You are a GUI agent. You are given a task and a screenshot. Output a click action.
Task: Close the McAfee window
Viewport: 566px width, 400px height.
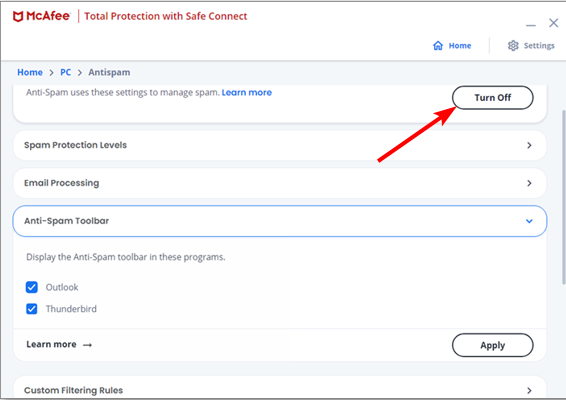click(x=553, y=23)
